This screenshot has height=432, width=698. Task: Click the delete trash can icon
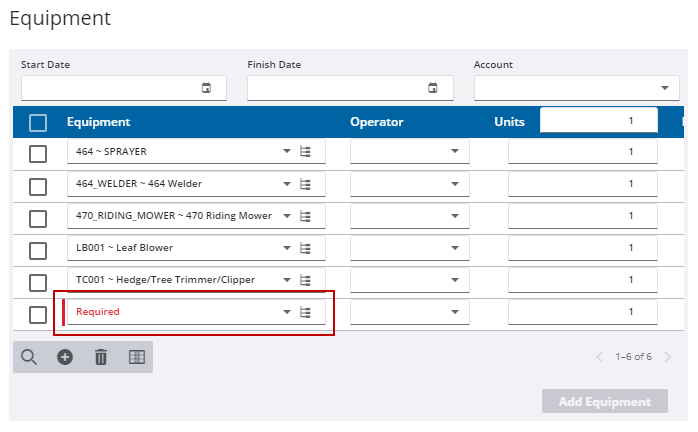(x=101, y=357)
